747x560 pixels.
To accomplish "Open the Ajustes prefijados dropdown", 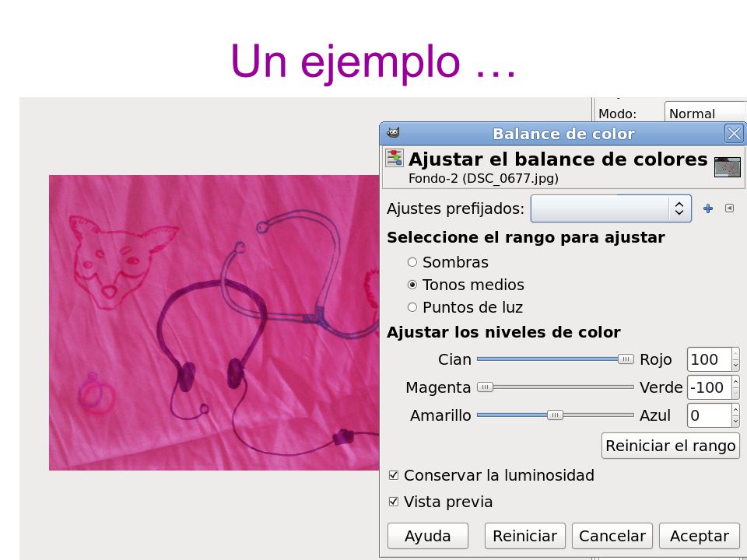I will pos(611,208).
